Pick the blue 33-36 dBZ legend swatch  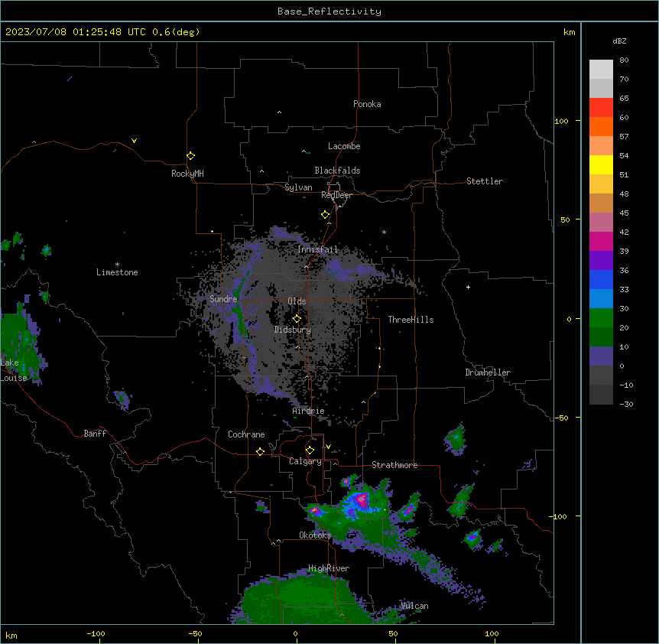pos(601,279)
